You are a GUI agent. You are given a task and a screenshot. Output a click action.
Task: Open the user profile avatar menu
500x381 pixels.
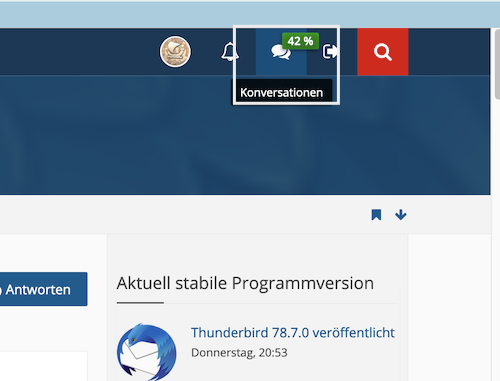coord(175,52)
